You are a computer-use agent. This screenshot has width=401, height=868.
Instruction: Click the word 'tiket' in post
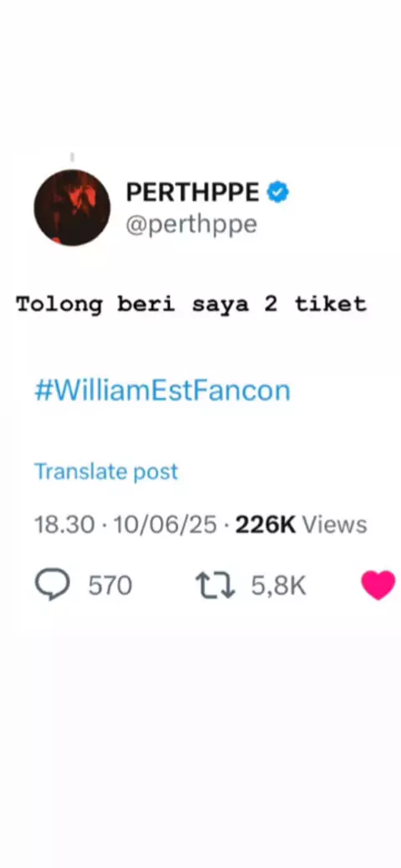(x=330, y=304)
